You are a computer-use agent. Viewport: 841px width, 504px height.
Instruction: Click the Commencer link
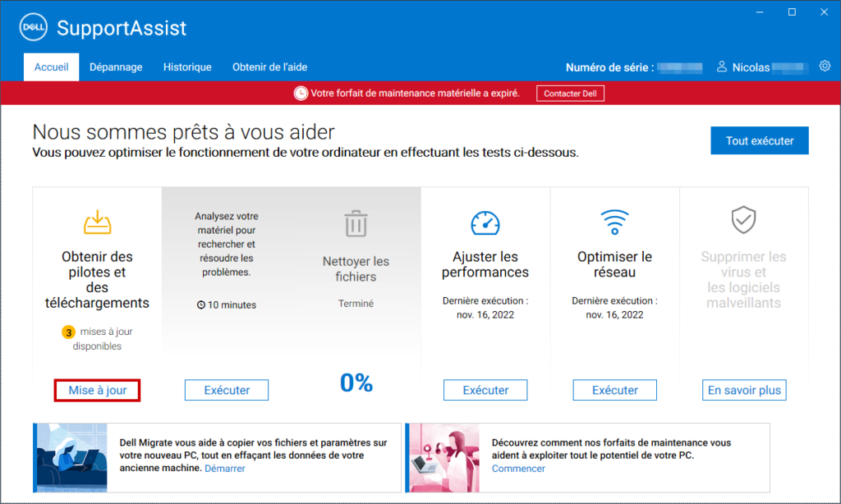click(x=518, y=468)
